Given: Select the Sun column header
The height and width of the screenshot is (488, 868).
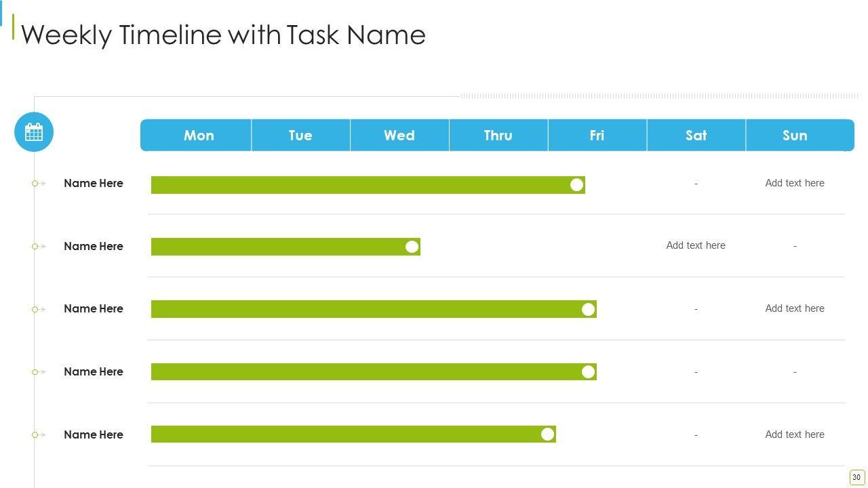Looking at the screenshot, I should click(795, 136).
